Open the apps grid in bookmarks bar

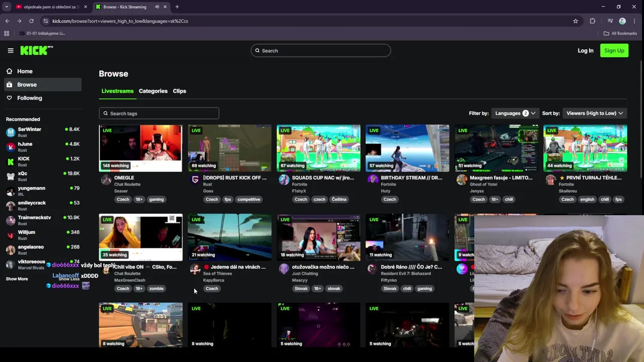7,33
